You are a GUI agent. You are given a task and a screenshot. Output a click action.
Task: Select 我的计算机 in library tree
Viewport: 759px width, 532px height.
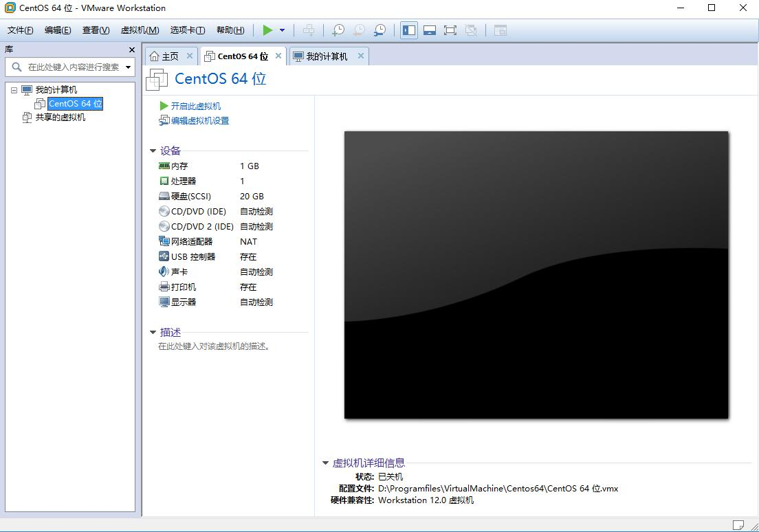coord(56,90)
